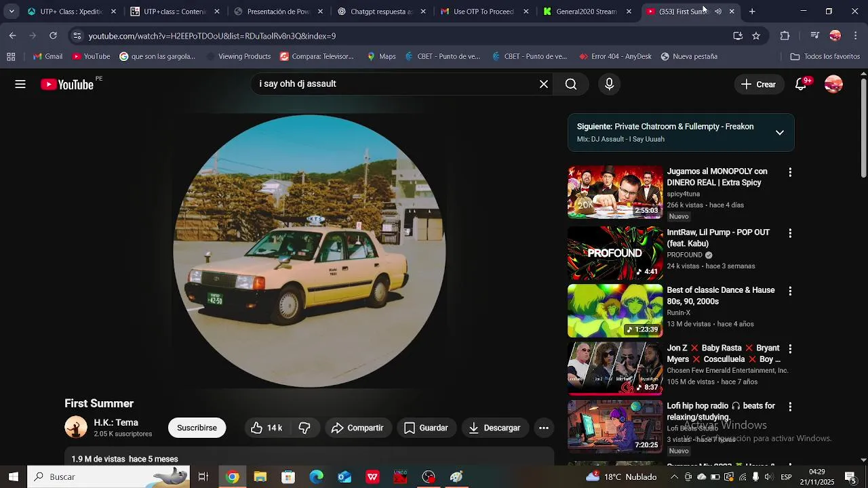Open YouTube notifications bell

[801, 84]
